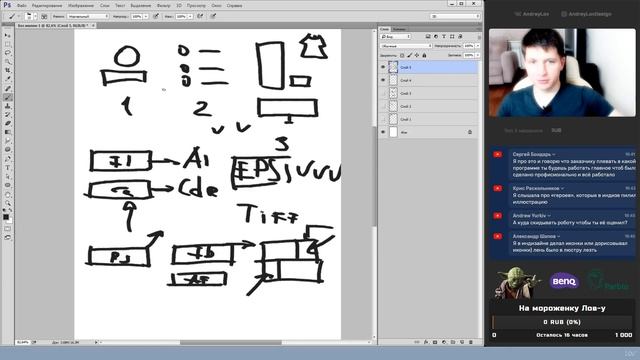This screenshot has width=640, height=360.
Task: Select the Zoom tool
Action: (x=7, y=203)
